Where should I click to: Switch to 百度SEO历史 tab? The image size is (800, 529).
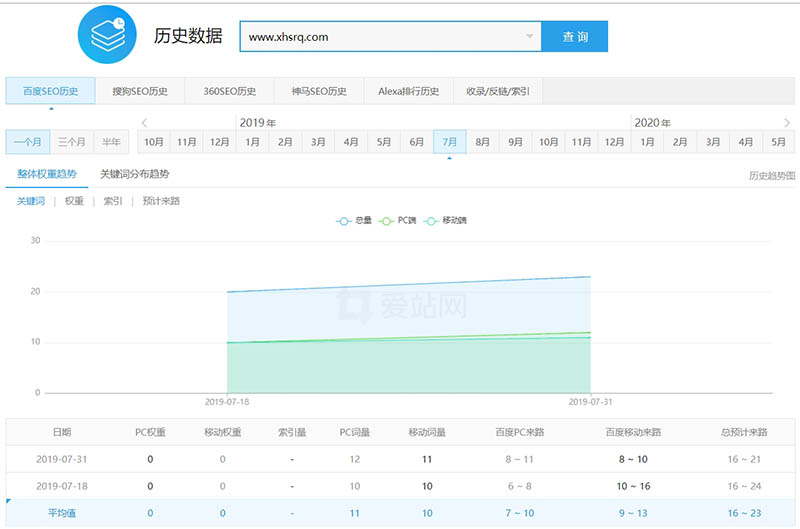click(51, 91)
